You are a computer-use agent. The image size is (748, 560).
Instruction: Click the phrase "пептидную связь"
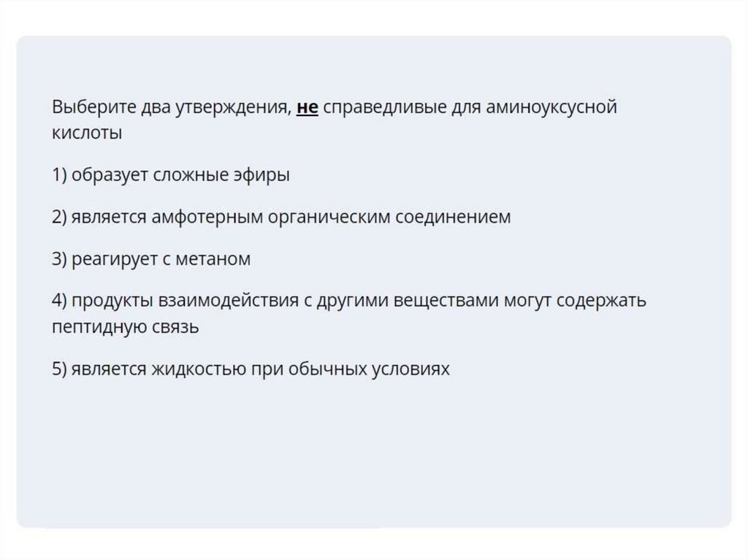click(126, 327)
